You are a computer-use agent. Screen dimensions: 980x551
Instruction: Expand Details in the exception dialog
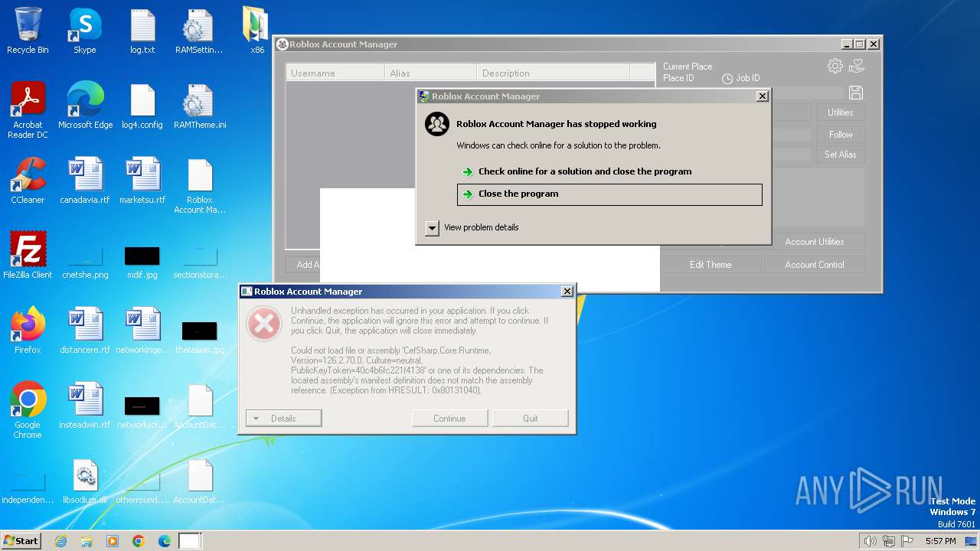[284, 419]
